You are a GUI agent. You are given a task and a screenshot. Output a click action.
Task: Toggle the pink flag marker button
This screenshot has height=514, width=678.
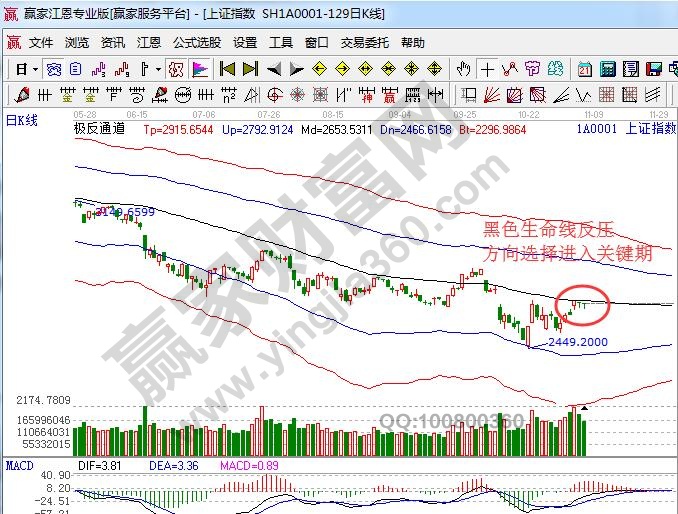click(199, 69)
